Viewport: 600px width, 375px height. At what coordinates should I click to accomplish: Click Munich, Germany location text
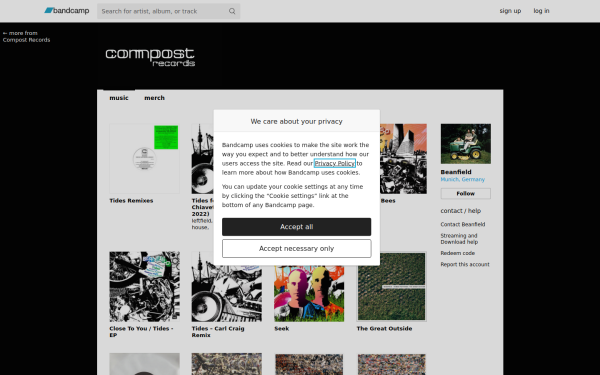pos(463,179)
